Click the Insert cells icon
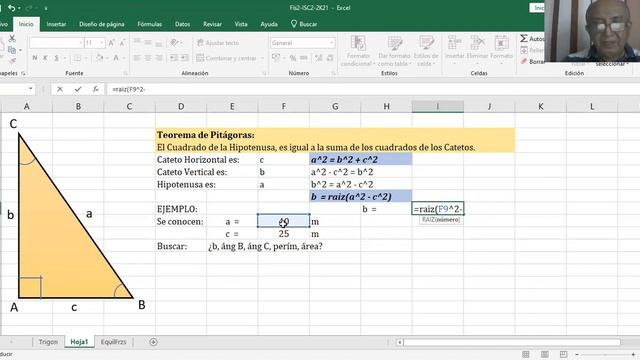This screenshot has width=640, height=360. 455,43
